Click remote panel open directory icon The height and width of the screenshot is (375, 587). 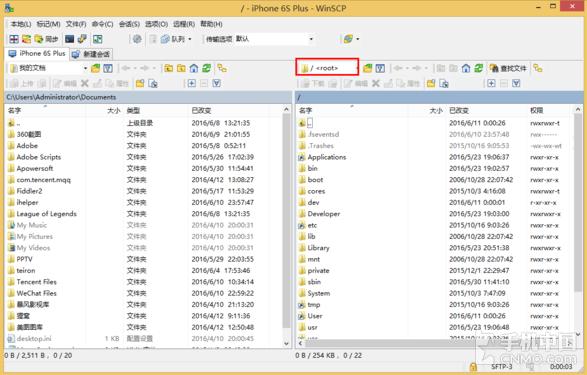(x=368, y=68)
